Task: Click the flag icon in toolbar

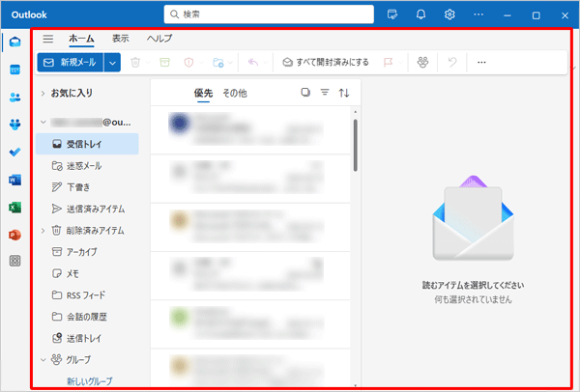Action: point(388,62)
